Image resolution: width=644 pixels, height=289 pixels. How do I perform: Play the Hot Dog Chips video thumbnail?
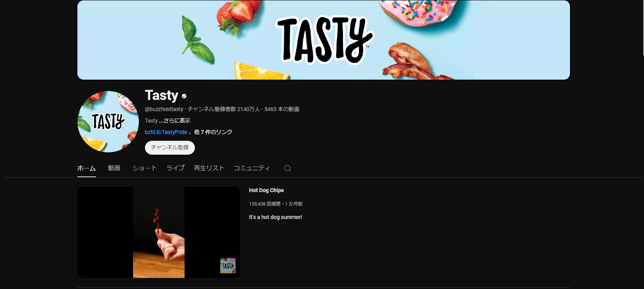click(159, 232)
